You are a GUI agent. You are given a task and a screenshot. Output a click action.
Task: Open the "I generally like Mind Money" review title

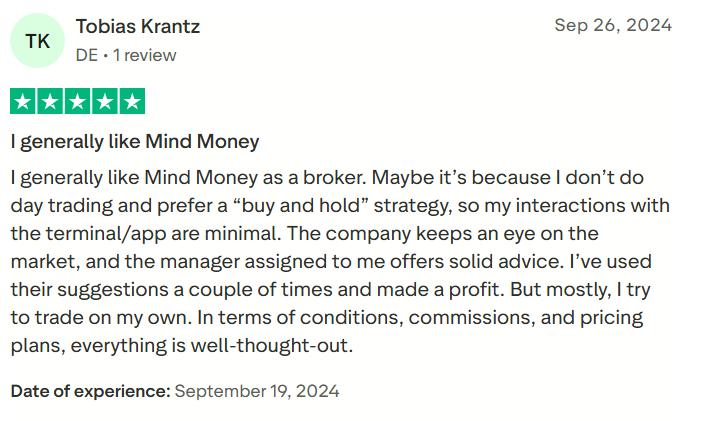[x=135, y=142]
